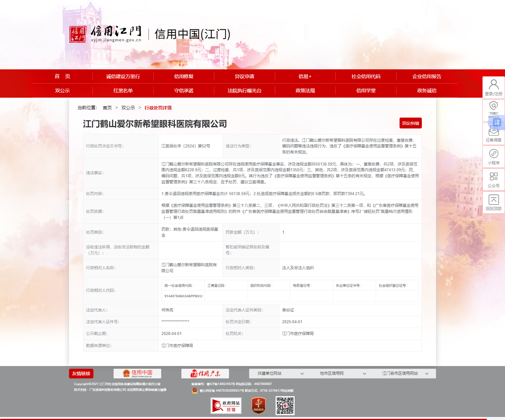Select 红黑名单 in the navigation bar
505x420 pixels.
coord(123,91)
